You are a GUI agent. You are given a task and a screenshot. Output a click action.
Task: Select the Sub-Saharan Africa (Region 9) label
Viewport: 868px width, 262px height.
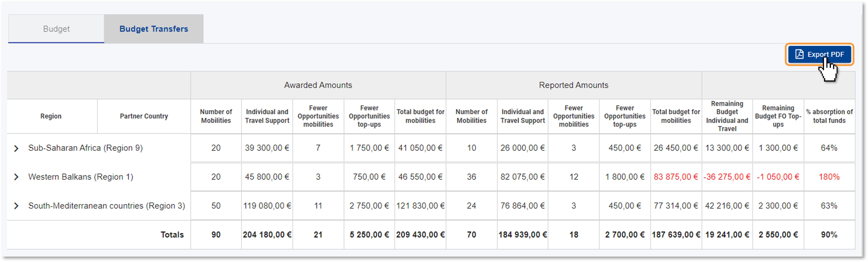(86, 148)
